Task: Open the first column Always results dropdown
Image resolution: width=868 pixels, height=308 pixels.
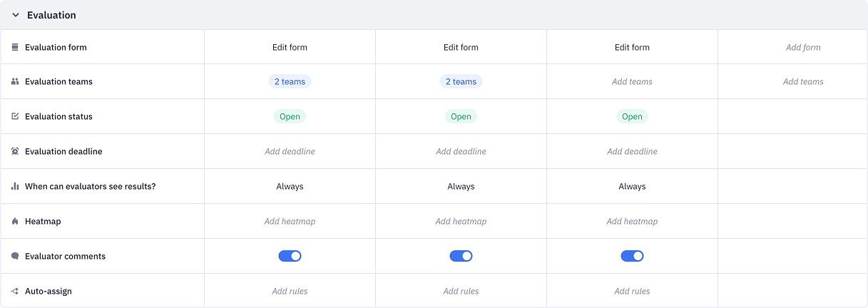Action: point(290,186)
